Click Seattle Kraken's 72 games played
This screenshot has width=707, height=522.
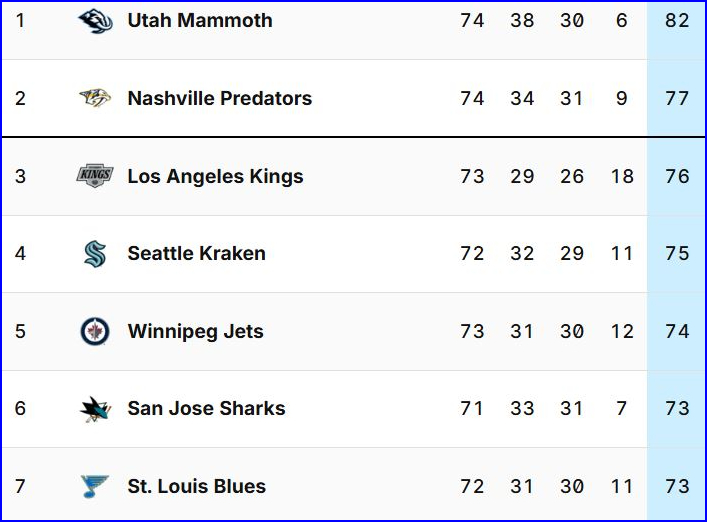point(472,254)
